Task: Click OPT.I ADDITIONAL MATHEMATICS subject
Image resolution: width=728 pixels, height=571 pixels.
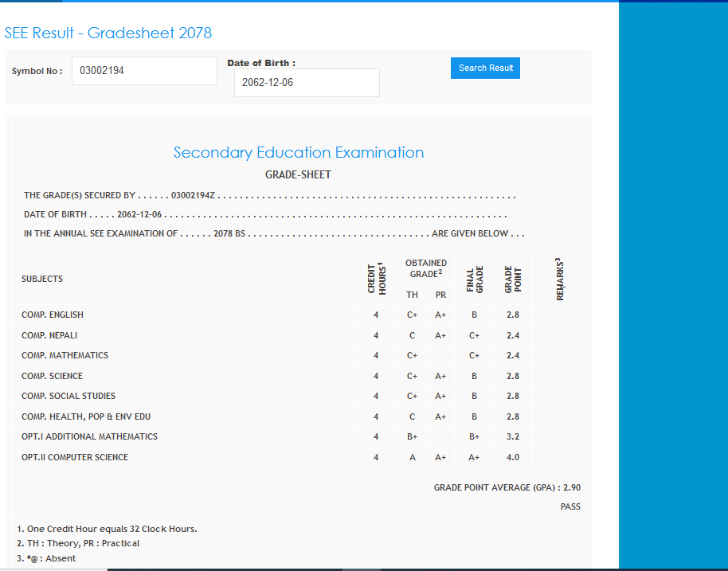Action: [89, 436]
